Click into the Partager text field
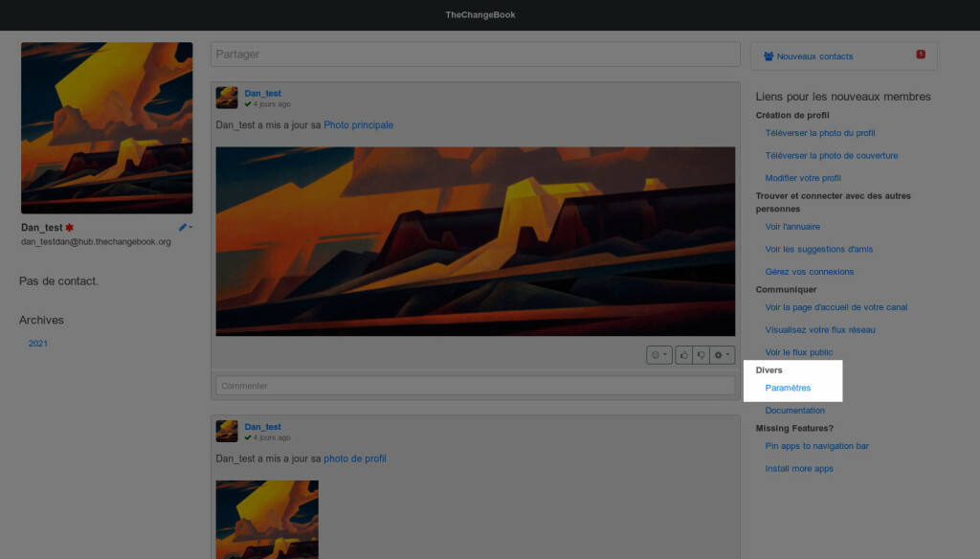This screenshot has height=559, width=980. (475, 55)
